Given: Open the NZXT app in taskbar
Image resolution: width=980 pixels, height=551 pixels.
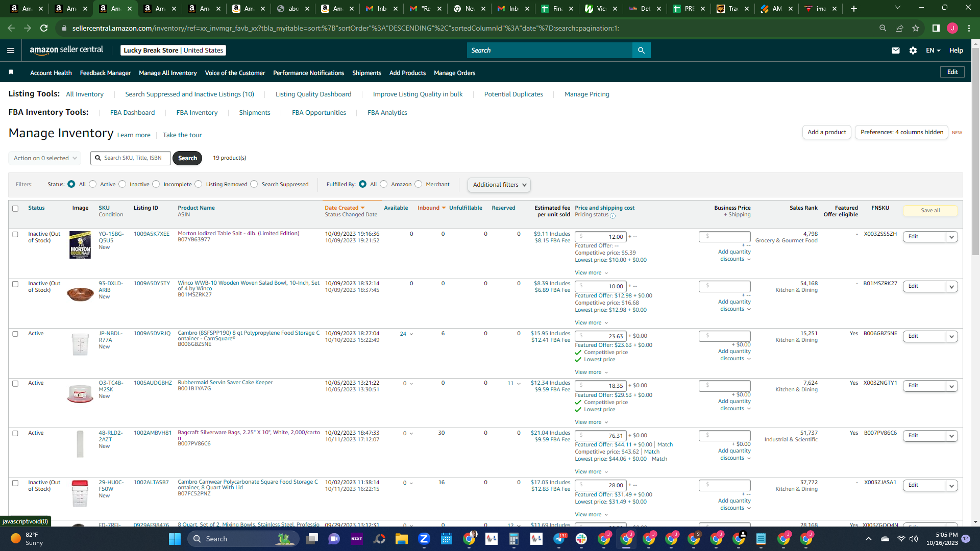Looking at the screenshot, I should pyautogui.click(x=356, y=539).
